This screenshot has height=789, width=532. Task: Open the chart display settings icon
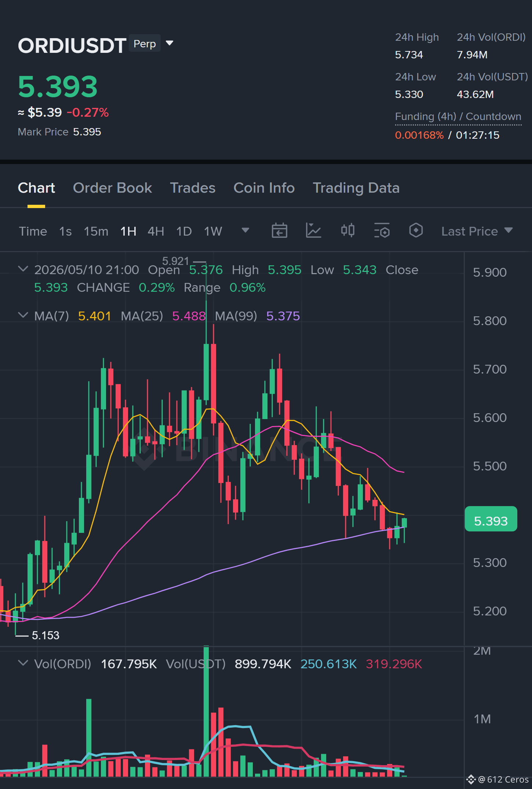[x=382, y=231]
